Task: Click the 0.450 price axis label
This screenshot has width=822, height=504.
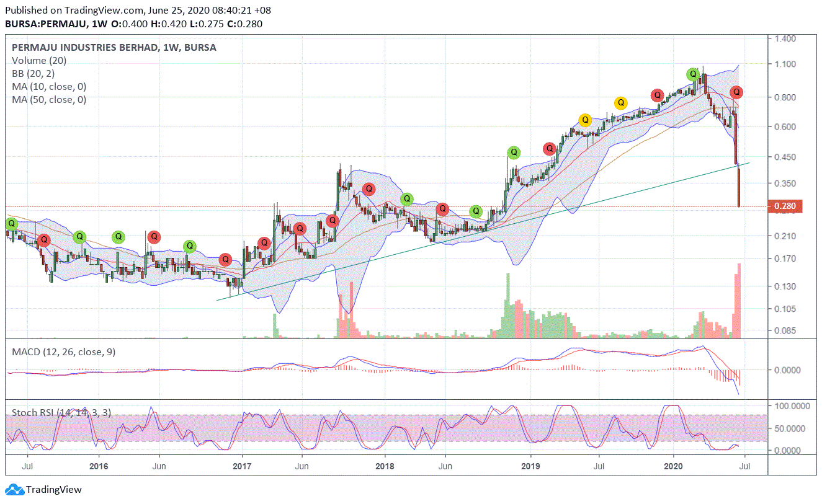Action: tap(785, 157)
